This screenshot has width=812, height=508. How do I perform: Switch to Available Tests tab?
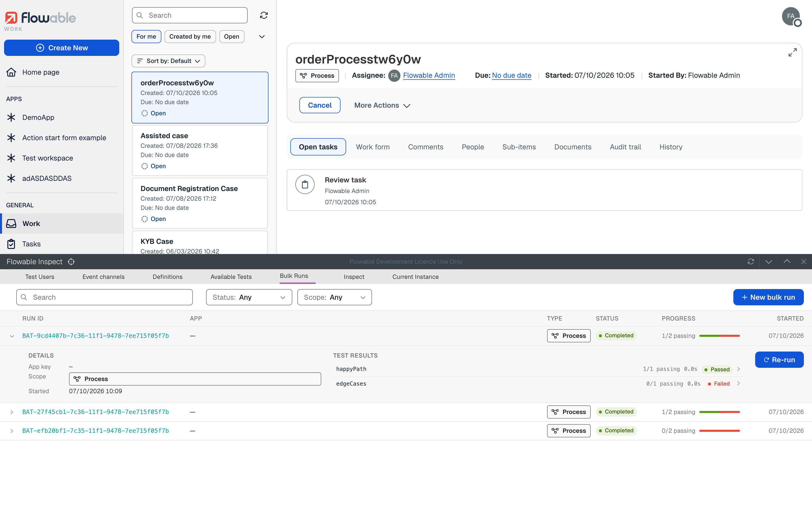point(231,277)
